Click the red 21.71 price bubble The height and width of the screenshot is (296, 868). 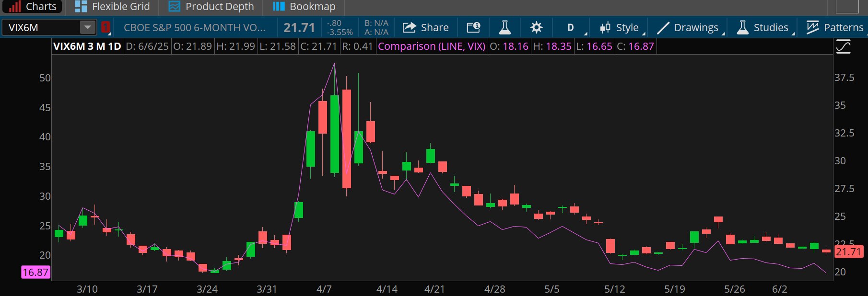click(x=848, y=252)
